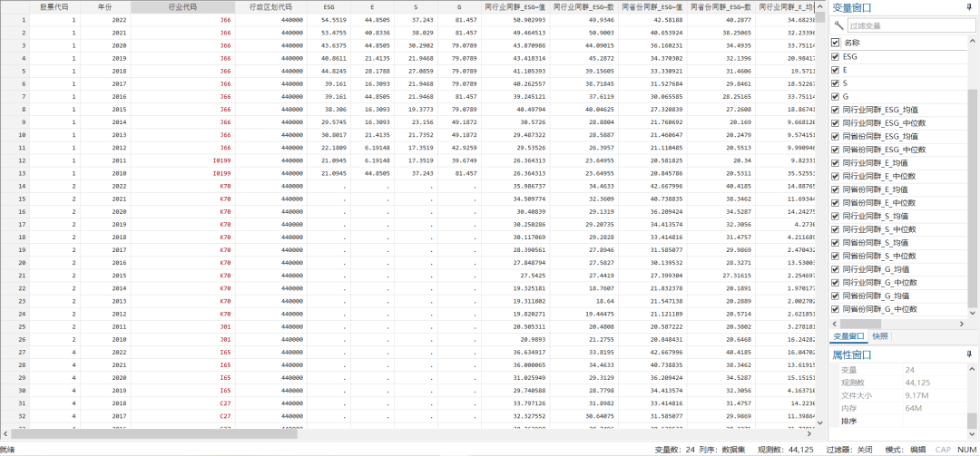The width and height of the screenshot is (980, 456).
Task: Uncheck 同省份同群_S_均值 variable checkbox
Action: point(836,242)
